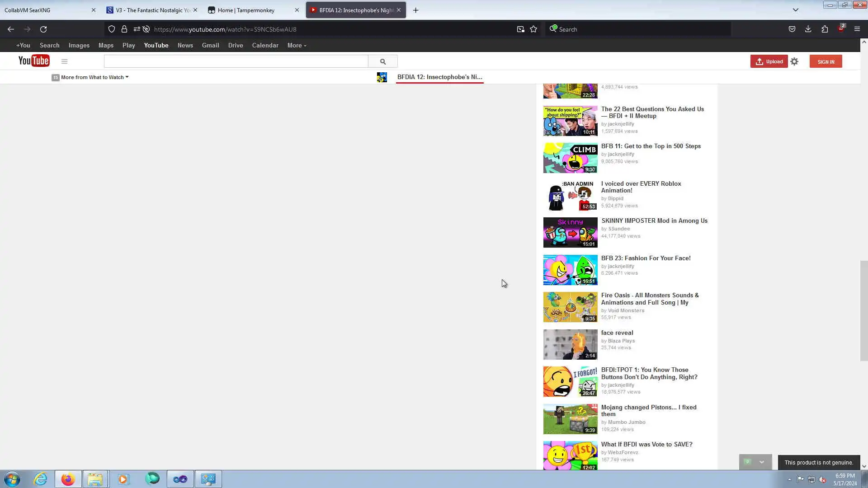
Task: Open Firefox downloads arrow icon
Action: click(x=808, y=29)
